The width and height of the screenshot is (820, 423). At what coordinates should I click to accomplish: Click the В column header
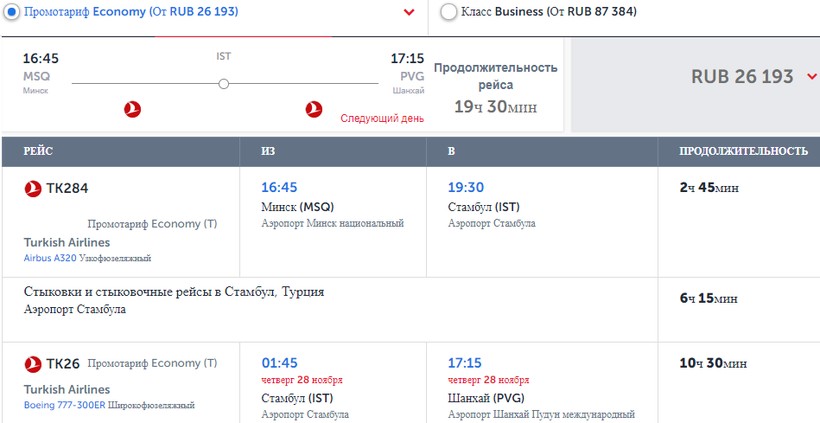[x=452, y=151]
